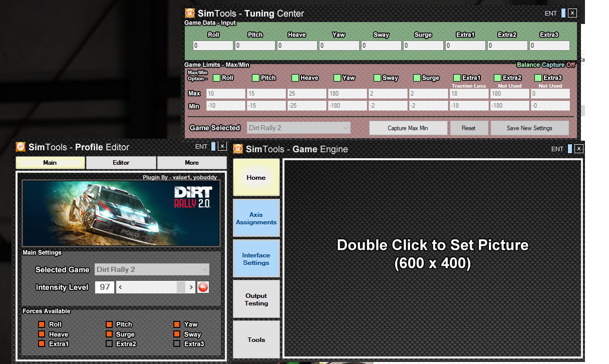609x364 pixels.
Task: Click the SimTools logo in Tuning Center title
Action: [x=190, y=14]
